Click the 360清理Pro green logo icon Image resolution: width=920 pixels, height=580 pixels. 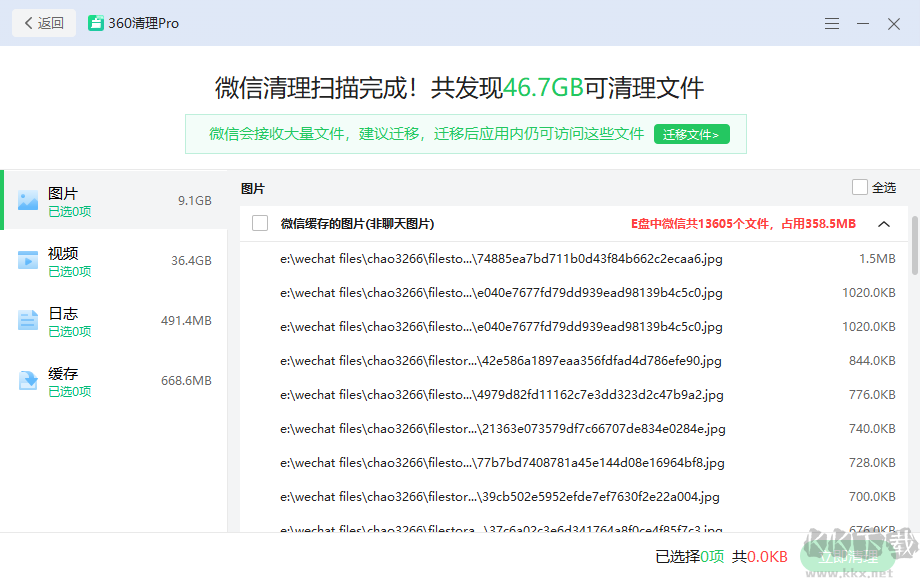click(x=96, y=23)
